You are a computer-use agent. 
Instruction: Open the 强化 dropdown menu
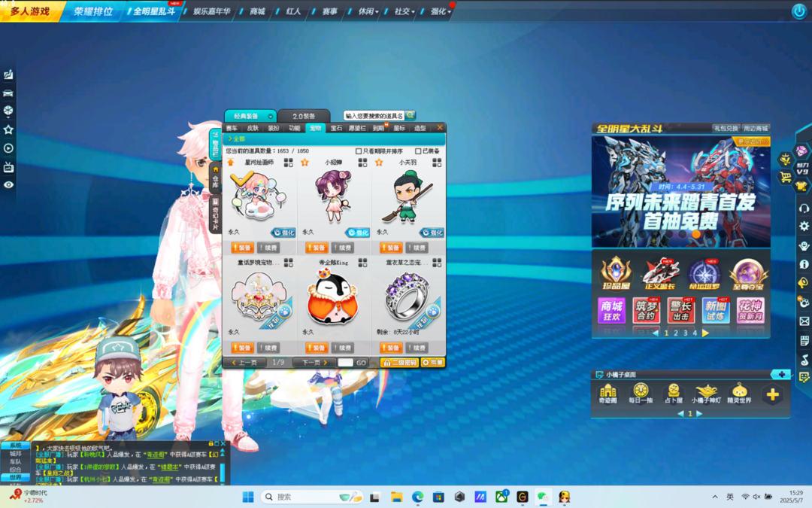tap(441, 11)
